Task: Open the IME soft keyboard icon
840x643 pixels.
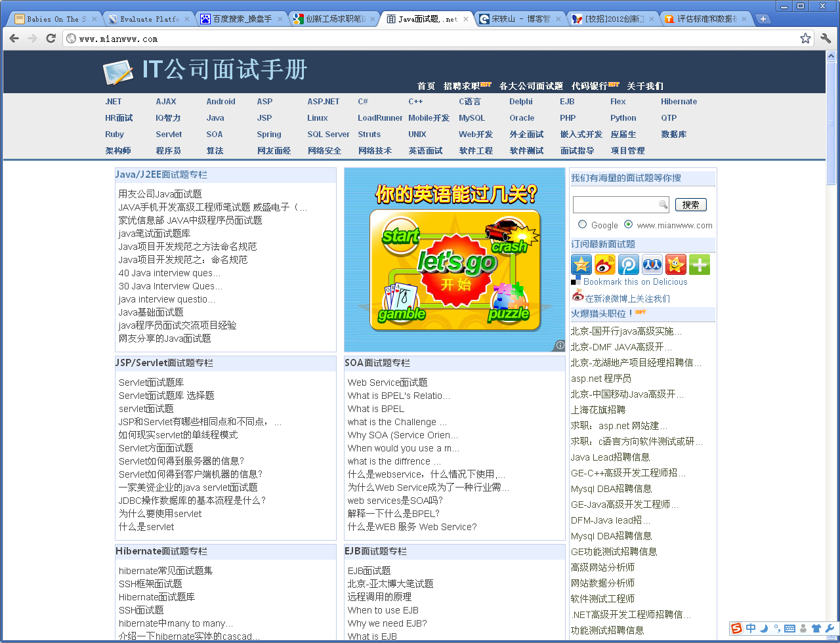Action: [x=789, y=629]
